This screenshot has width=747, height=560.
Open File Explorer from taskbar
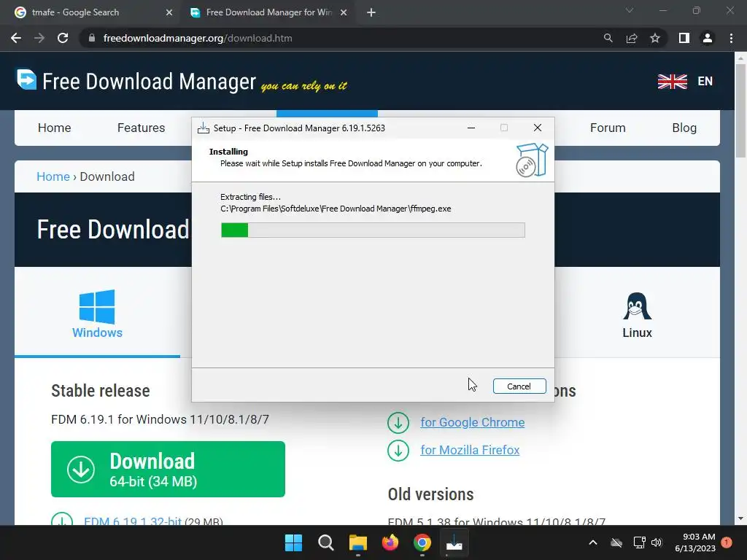pyautogui.click(x=357, y=542)
